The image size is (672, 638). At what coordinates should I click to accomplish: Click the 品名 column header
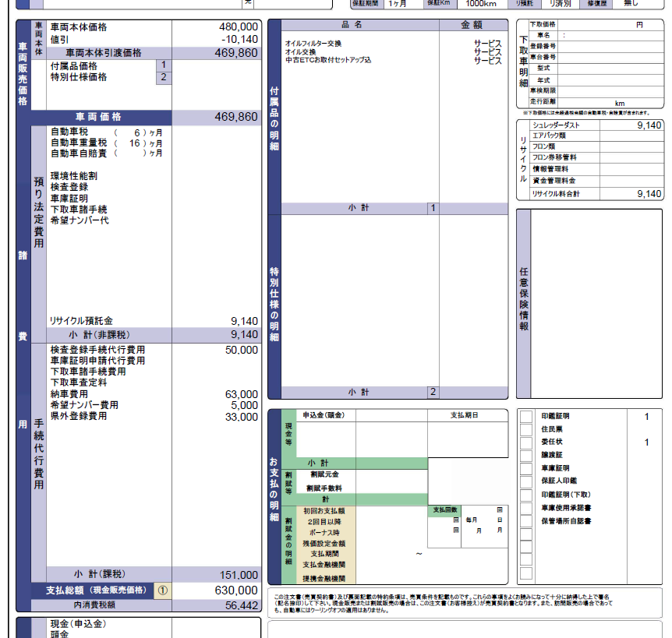[352, 25]
